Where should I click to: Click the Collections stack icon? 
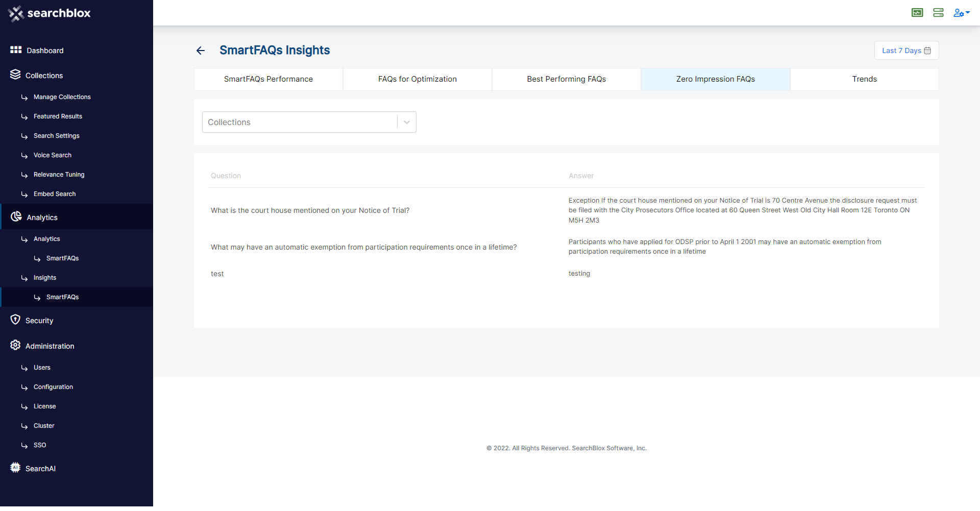pos(15,75)
